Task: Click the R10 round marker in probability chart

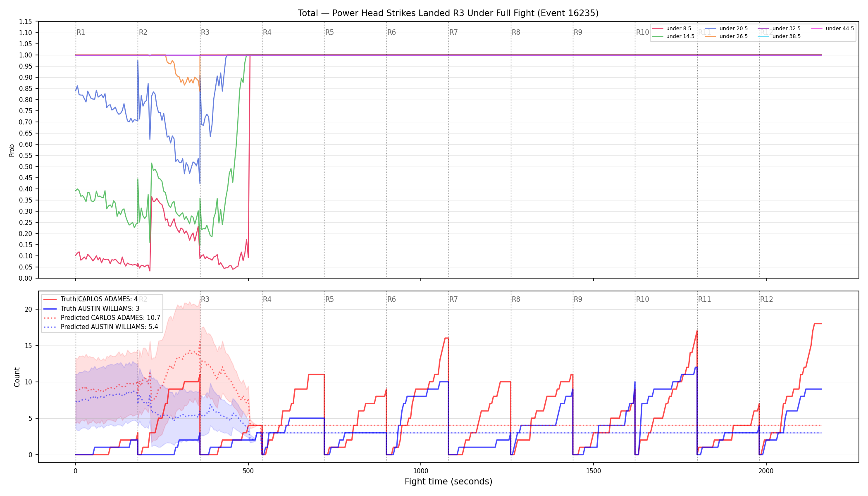Action: tap(642, 32)
